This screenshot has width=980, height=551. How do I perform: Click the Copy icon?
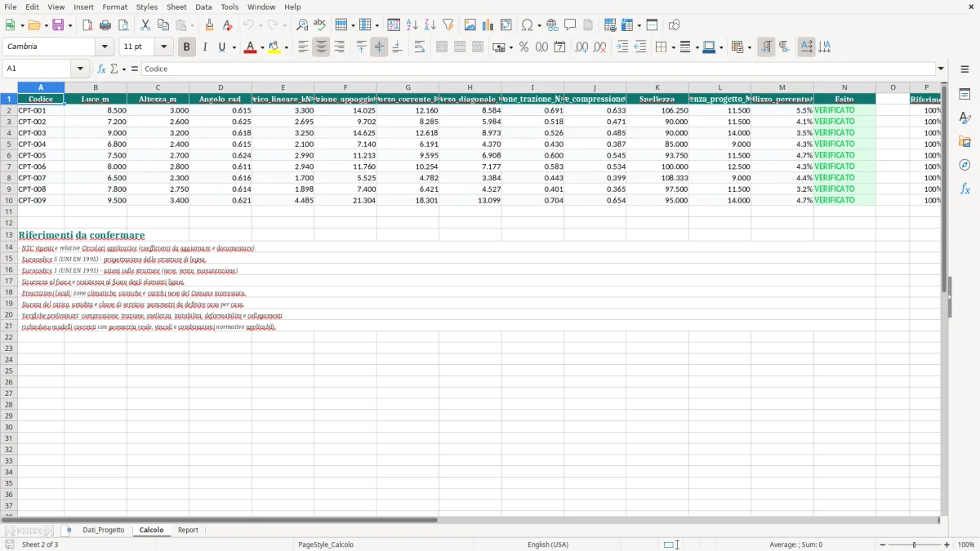tap(163, 25)
